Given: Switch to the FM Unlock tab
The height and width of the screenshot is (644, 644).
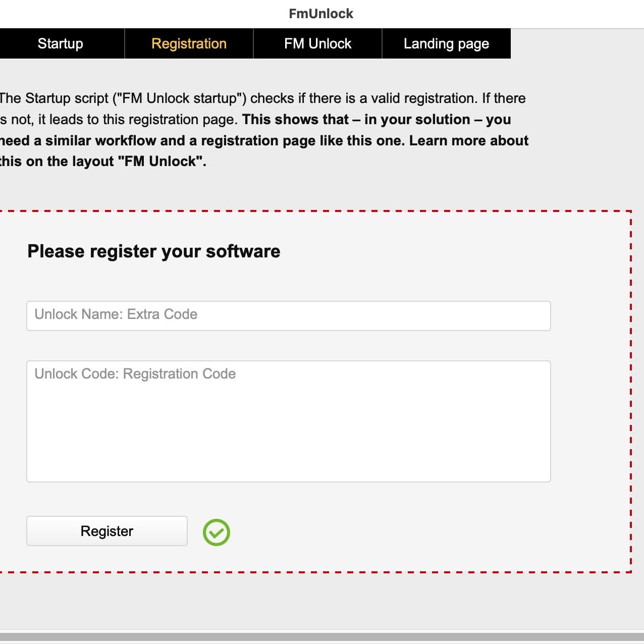Looking at the screenshot, I should click(x=317, y=44).
